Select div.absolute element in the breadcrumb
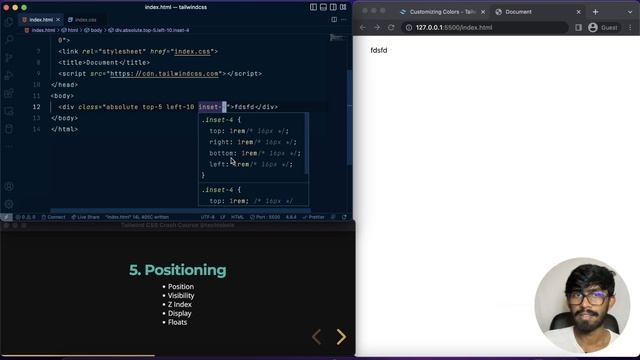This screenshot has width=640, height=360. 149,30
